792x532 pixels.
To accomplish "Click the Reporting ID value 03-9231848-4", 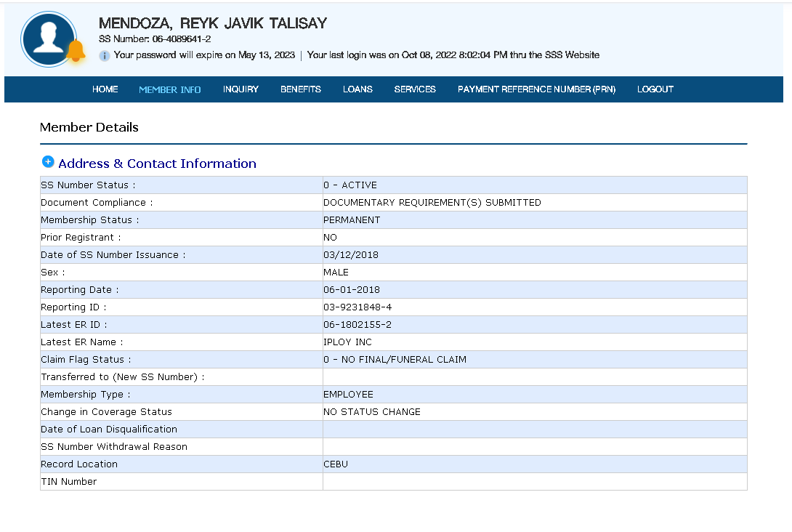I will click(x=357, y=307).
